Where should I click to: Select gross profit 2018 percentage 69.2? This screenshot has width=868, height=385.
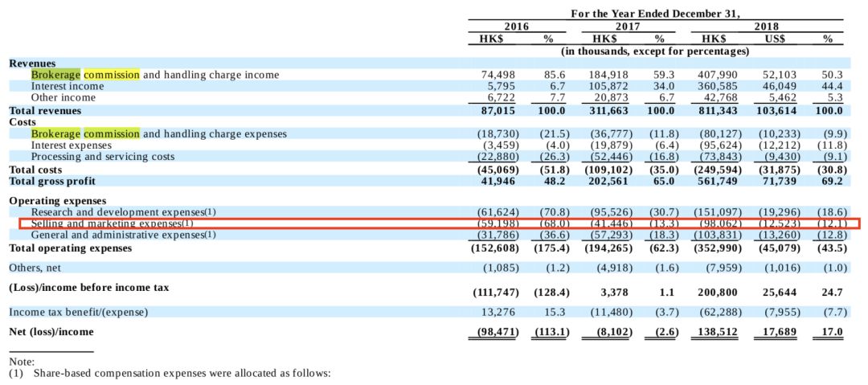833,181
